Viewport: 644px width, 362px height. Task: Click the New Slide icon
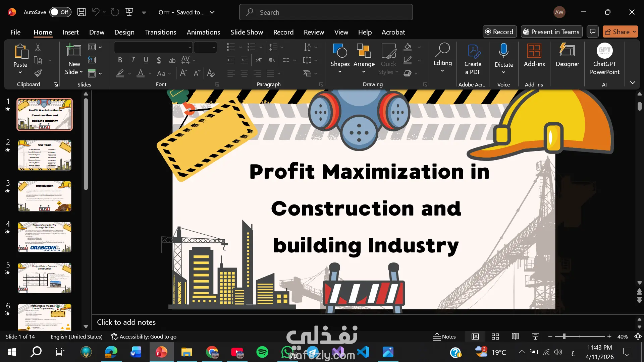pyautogui.click(x=74, y=50)
